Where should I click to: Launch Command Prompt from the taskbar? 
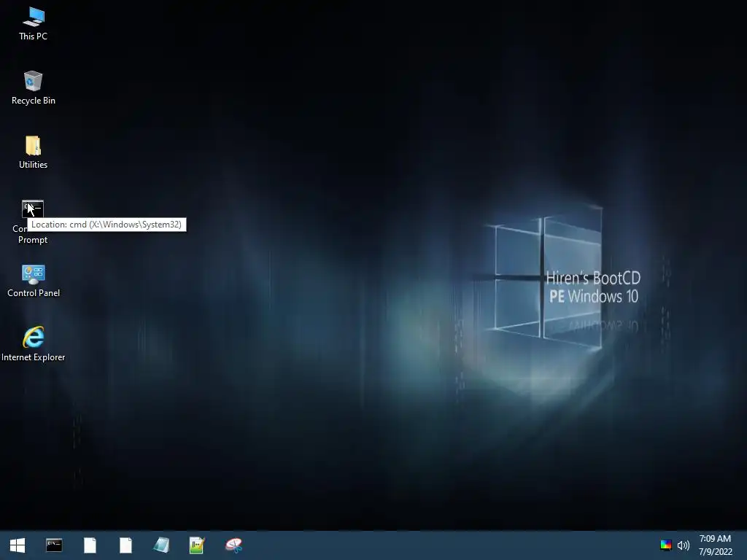tap(54, 545)
